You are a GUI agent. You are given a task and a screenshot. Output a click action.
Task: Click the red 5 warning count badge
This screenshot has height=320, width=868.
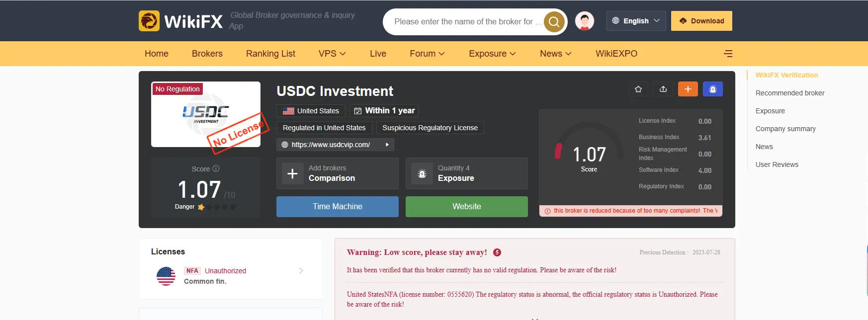tap(497, 252)
